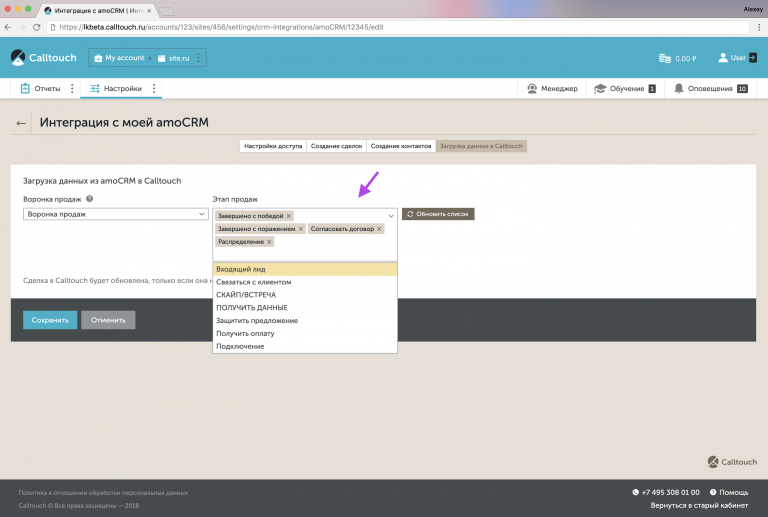Open the three-dot menu next to Настройки

click(x=154, y=89)
